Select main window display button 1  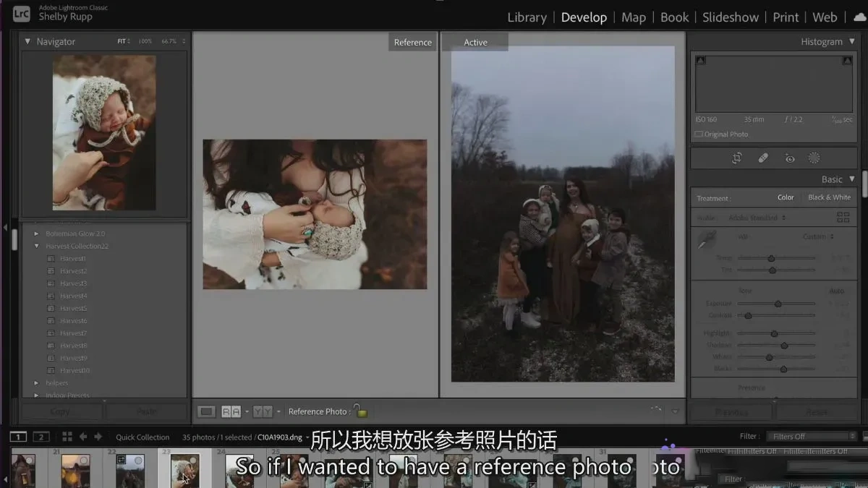click(x=19, y=437)
